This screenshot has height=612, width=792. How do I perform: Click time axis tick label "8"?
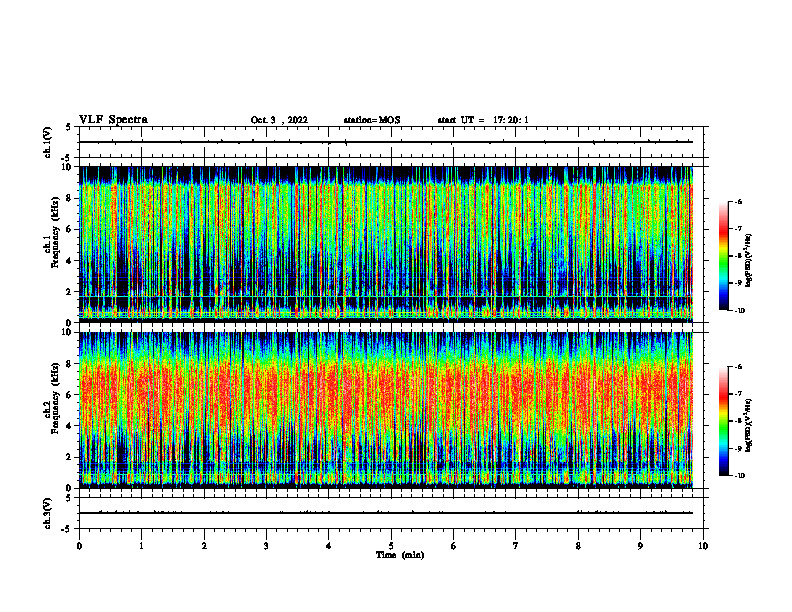tap(578, 546)
